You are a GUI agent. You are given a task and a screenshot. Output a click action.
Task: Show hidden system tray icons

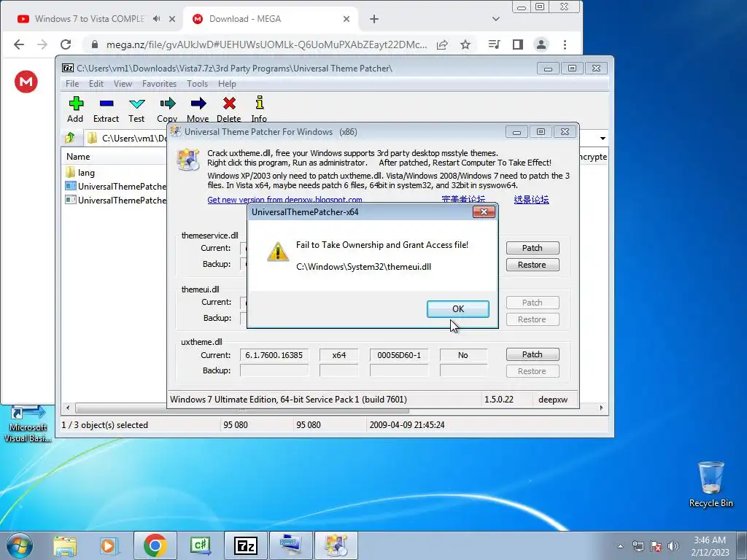coord(620,546)
